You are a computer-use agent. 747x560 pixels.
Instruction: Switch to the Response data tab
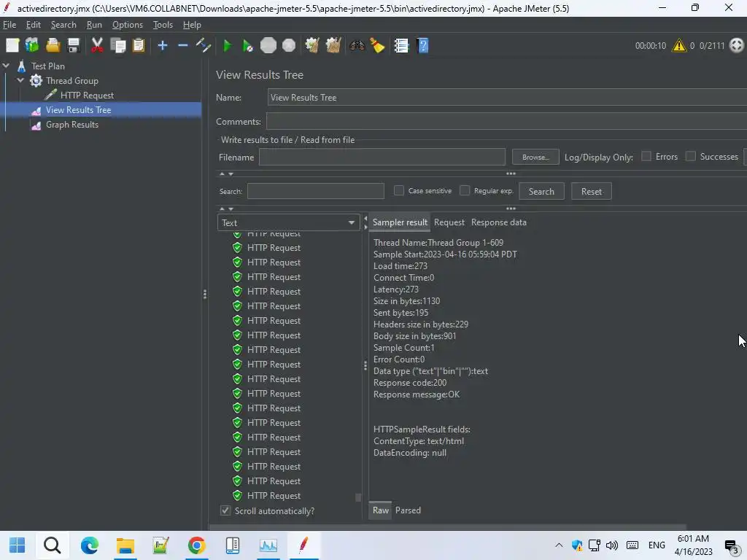(499, 222)
